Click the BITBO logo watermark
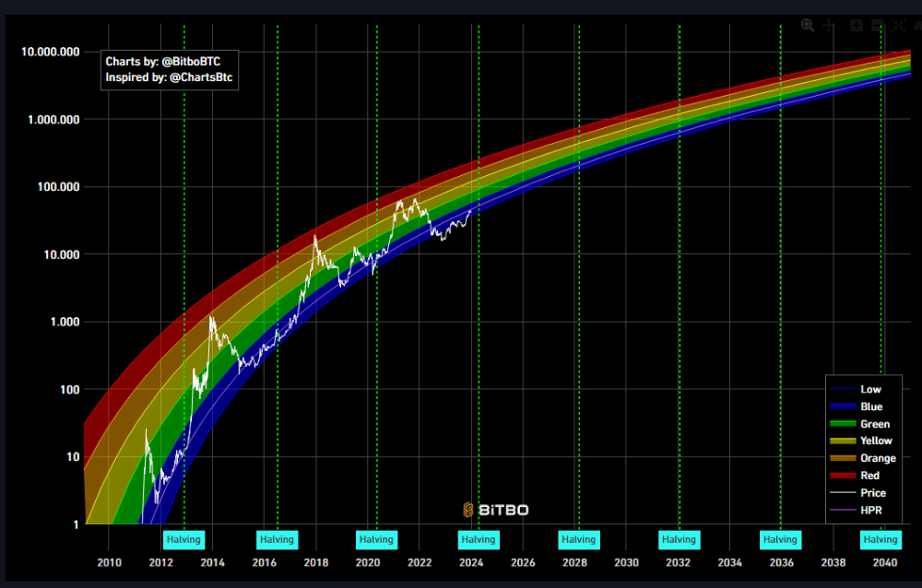This screenshot has width=922, height=588. [x=496, y=510]
